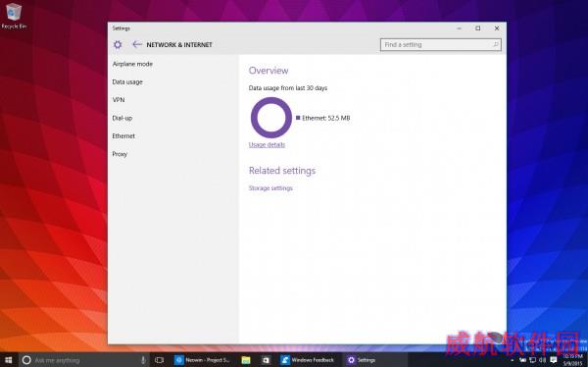Viewport: 588px width, 367px height.
Task: Open Task View from the taskbar
Action: (159, 360)
